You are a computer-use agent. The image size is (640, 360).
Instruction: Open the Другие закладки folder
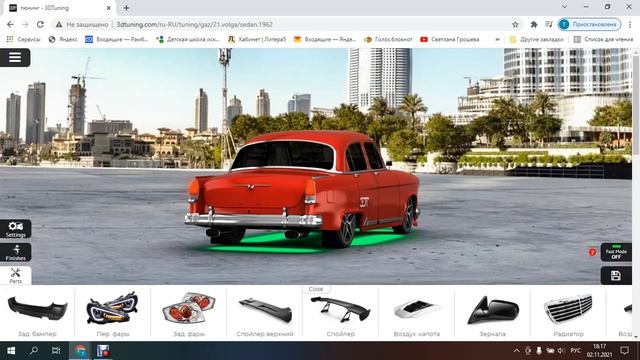[x=536, y=40]
